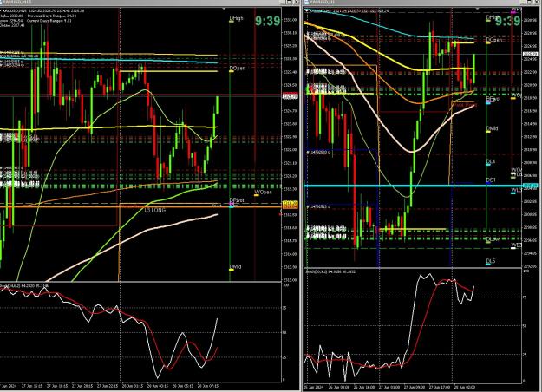542x392 pixels.
Task: Click right chart current price tag near 2325
Action: tap(531, 54)
